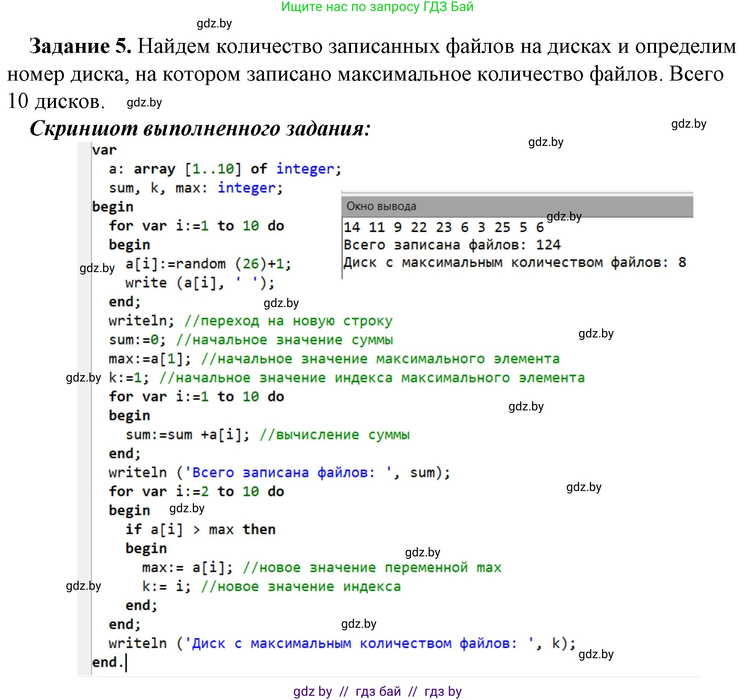756x700 pixels.
Task: Click the var keyword in the code
Action: coord(103,150)
